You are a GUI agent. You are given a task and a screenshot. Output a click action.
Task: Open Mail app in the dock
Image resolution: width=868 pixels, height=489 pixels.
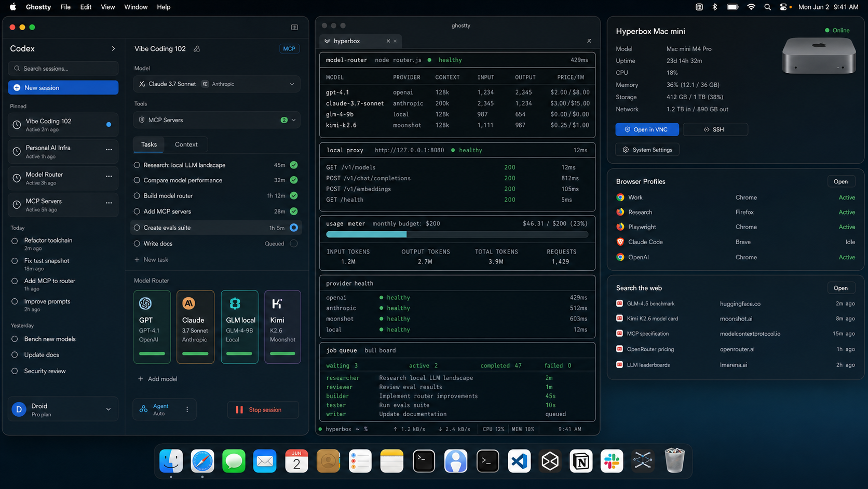tap(265, 461)
